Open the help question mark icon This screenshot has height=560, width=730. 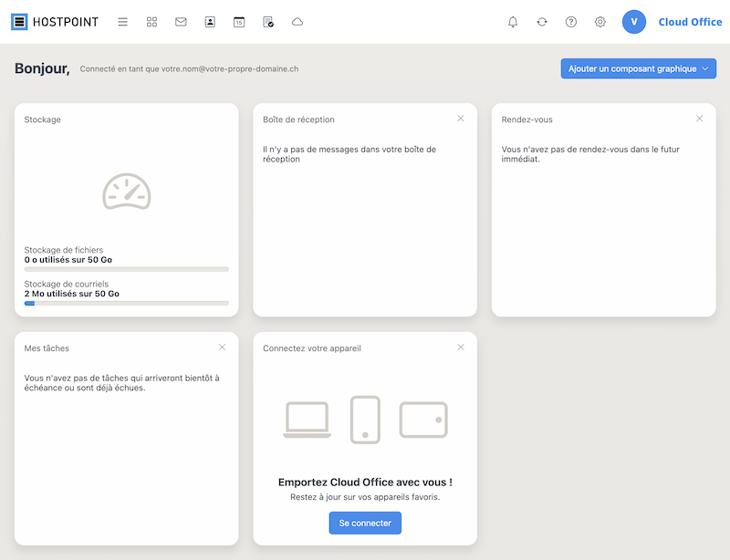(x=571, y=22)
